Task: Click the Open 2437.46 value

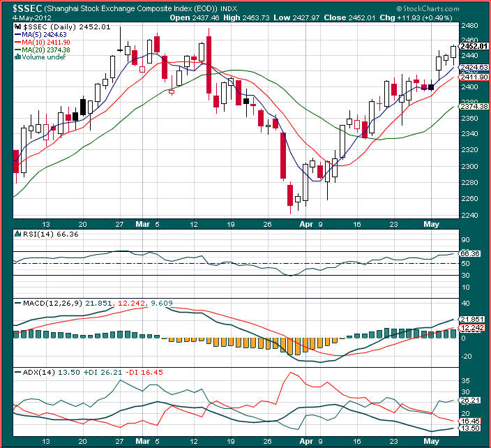Action: coord(194,18)
